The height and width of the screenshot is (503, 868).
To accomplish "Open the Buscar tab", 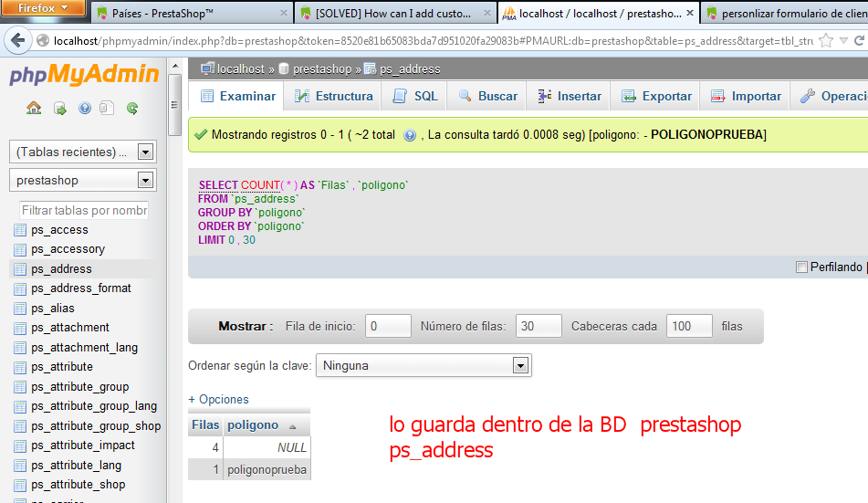I will [x=487, y=97].
